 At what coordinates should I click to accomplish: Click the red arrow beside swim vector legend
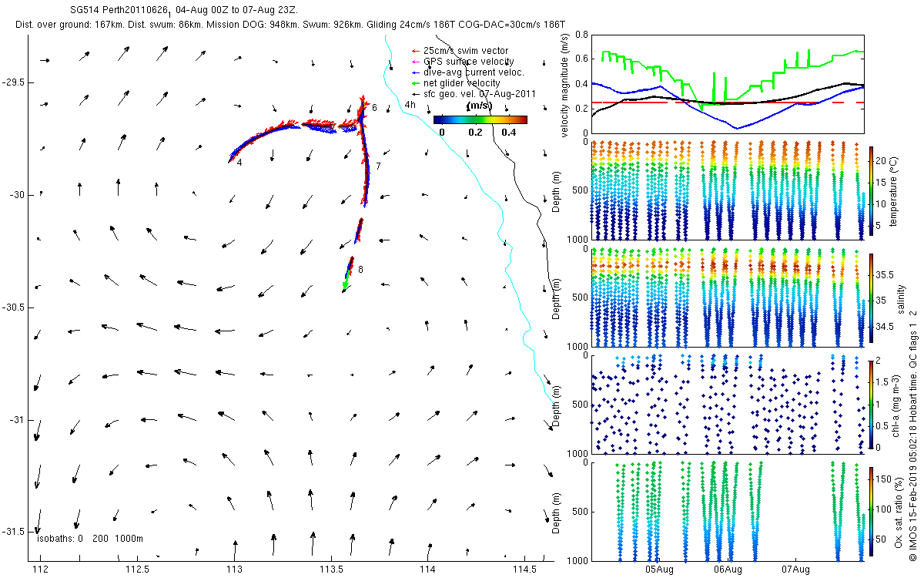pos(416,51)
